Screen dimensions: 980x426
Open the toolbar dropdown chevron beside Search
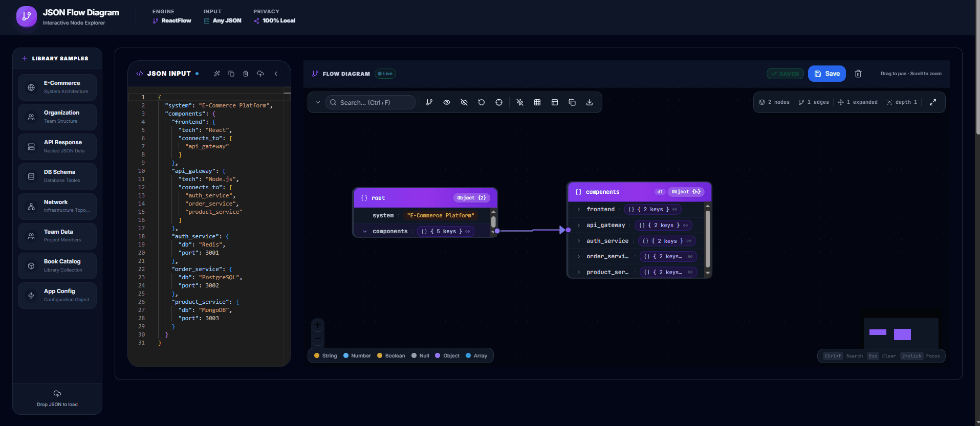click(x=318, y=102)
